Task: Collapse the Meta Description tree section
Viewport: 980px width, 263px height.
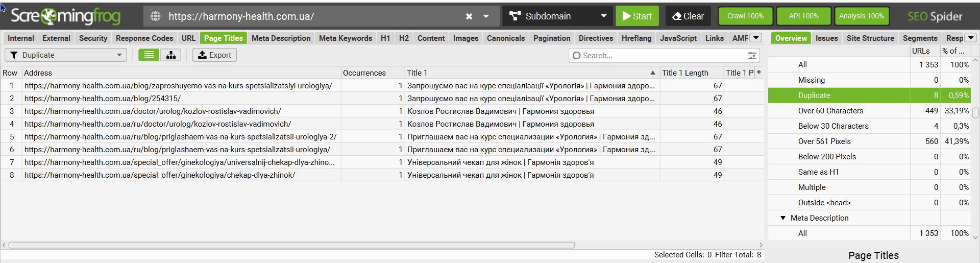Action: [783, 218]
